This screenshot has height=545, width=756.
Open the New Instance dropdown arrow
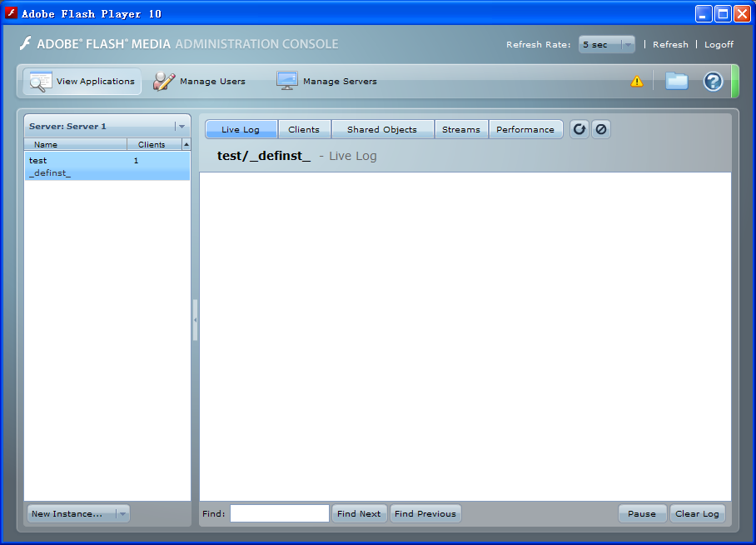tap(122, 514)
